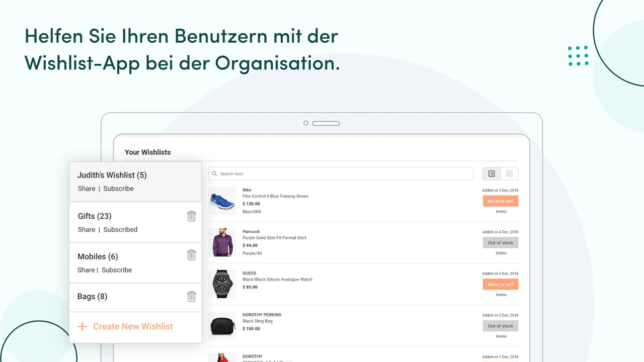Click Added on 2 Dec, 2018
Image resolution: width=644 pixels, height=362 pixels.
(x=500, y=316)
